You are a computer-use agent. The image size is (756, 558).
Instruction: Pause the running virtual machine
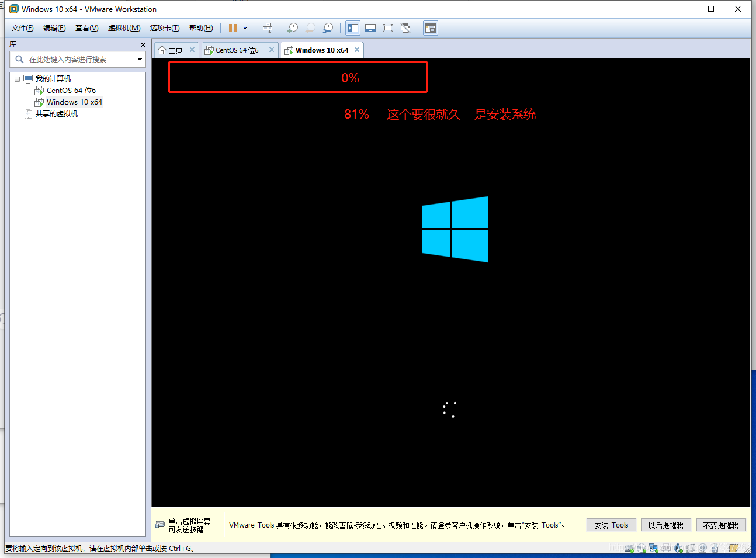click(x=233, y=28)
